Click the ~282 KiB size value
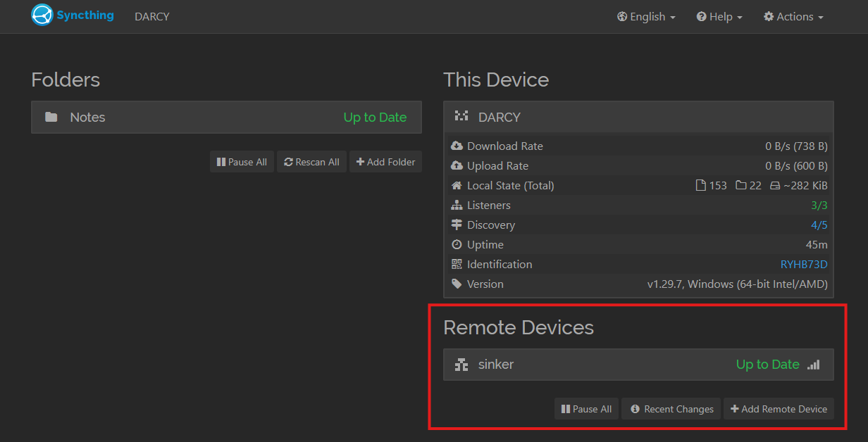This screenshot has height=442, width=868. pos(805,185)
